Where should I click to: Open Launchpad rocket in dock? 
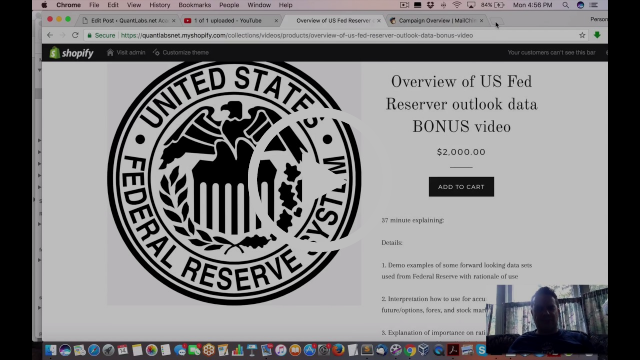109,350
